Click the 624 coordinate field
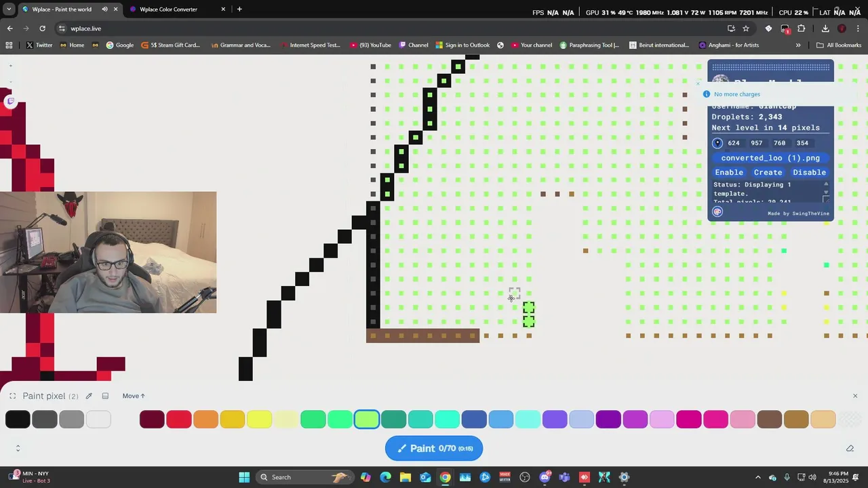The height and width of the screenshot is (488, 868). point(734,143)
